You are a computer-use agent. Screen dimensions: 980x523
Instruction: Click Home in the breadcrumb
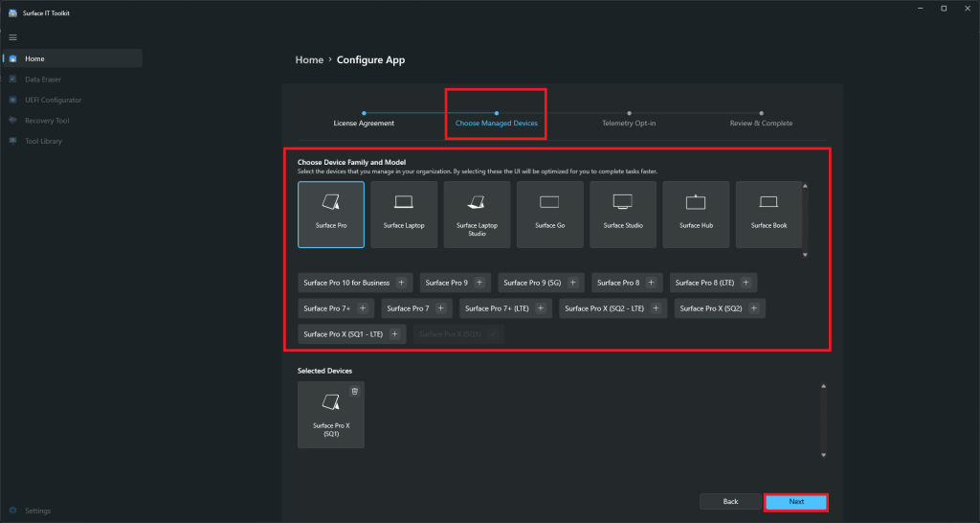click(309, 59)
